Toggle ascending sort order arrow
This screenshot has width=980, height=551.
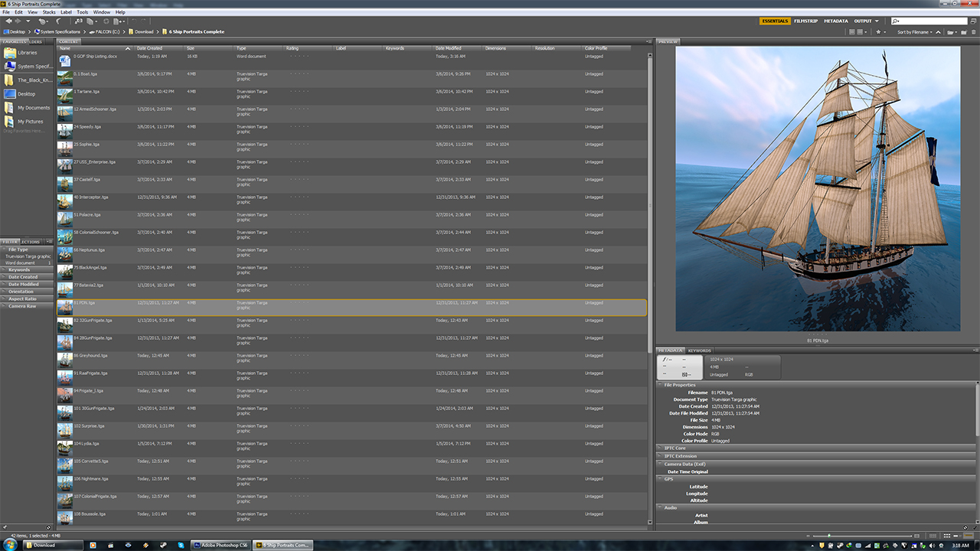[x=938, y=32]
